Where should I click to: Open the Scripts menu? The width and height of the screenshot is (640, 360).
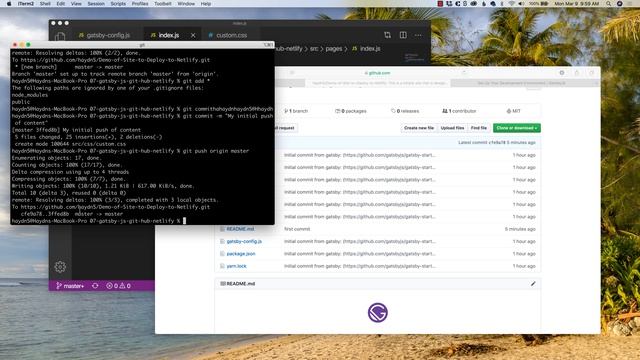pos(118,4)
